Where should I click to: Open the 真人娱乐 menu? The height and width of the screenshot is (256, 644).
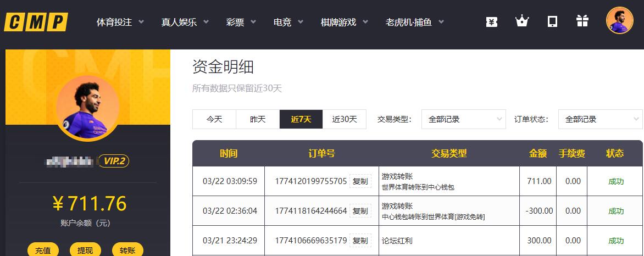coord(185,23)
